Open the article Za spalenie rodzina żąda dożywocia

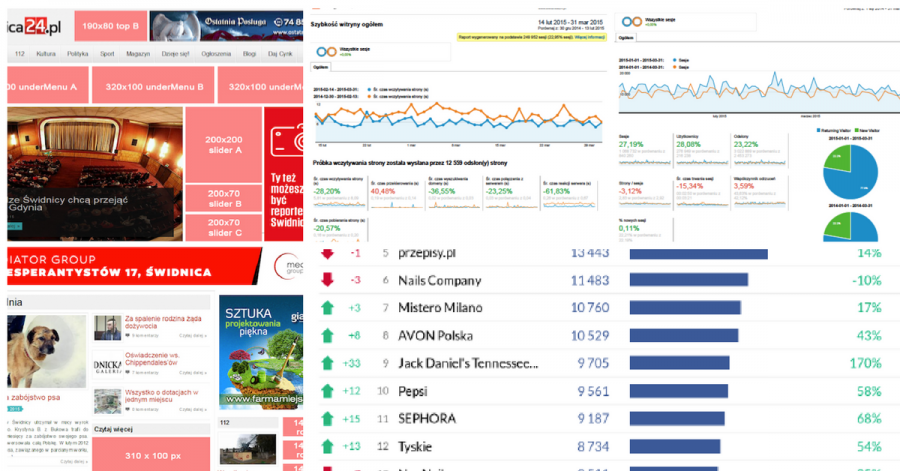point(163,322)
